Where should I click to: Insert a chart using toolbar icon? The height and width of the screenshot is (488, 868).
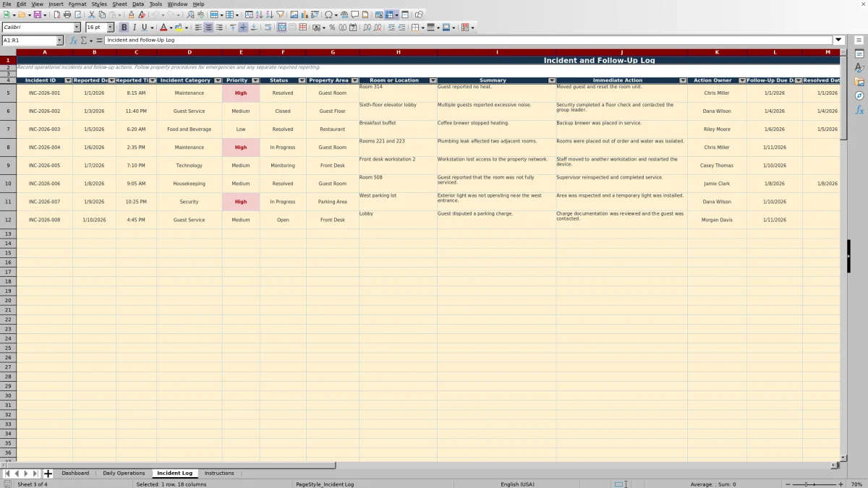(x=304, y=14)
